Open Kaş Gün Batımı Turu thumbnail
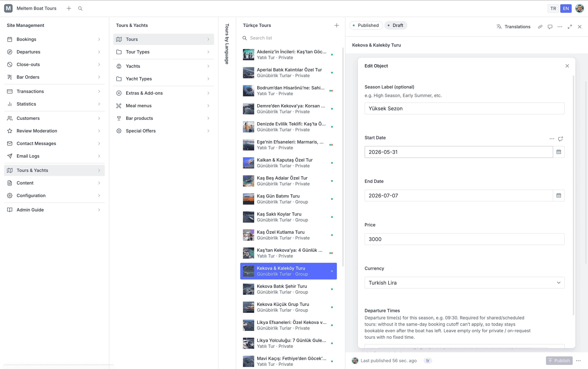The image size is (588, 369). [x=248, y=199]
